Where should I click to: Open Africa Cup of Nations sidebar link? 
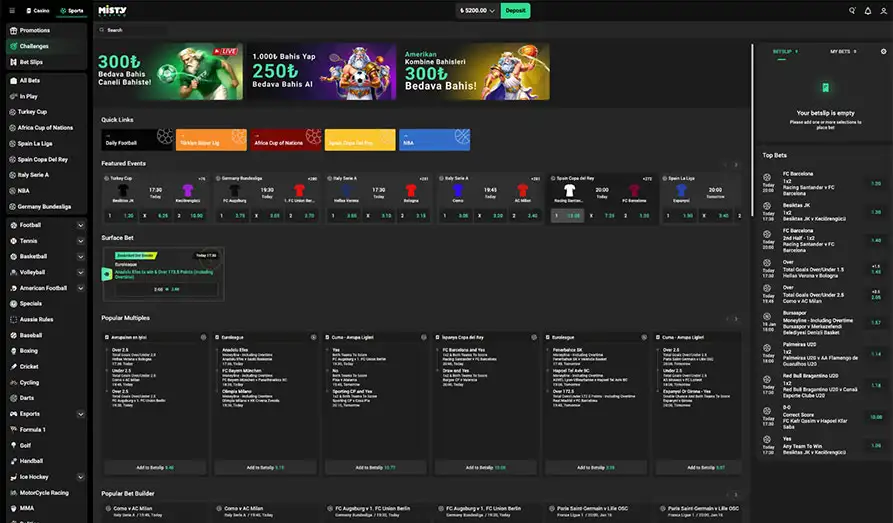(46, 128)
